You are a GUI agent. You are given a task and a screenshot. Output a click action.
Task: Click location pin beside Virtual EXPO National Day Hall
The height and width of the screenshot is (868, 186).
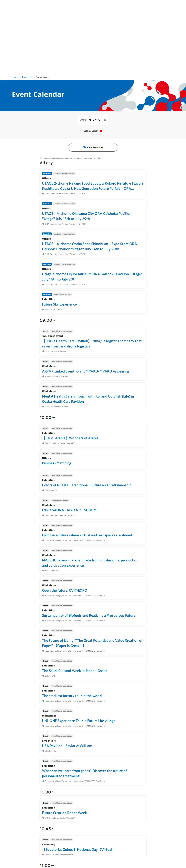43,855
